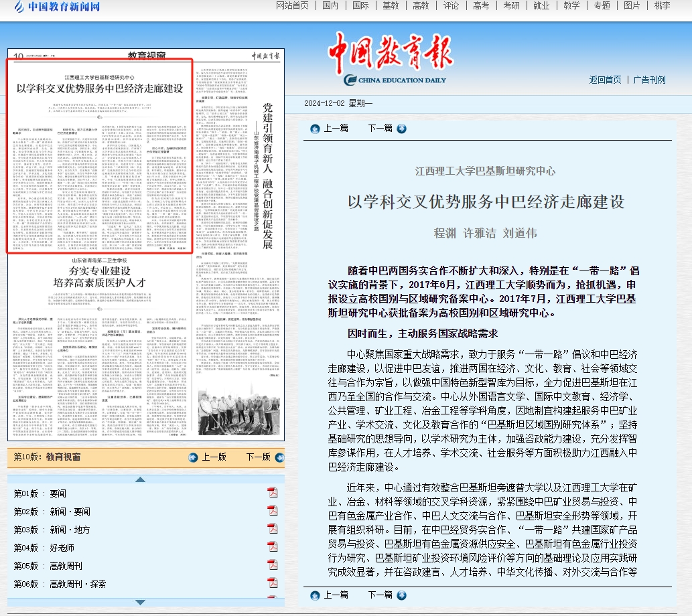
Task: Open the PDF icon for 第01版 要闻
Action: pos(273,493)
